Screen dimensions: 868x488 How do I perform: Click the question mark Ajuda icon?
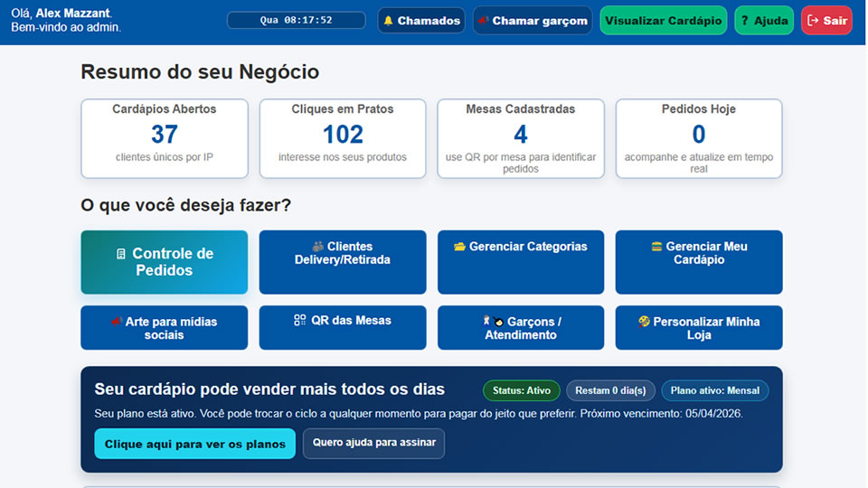tap(745, 21)
